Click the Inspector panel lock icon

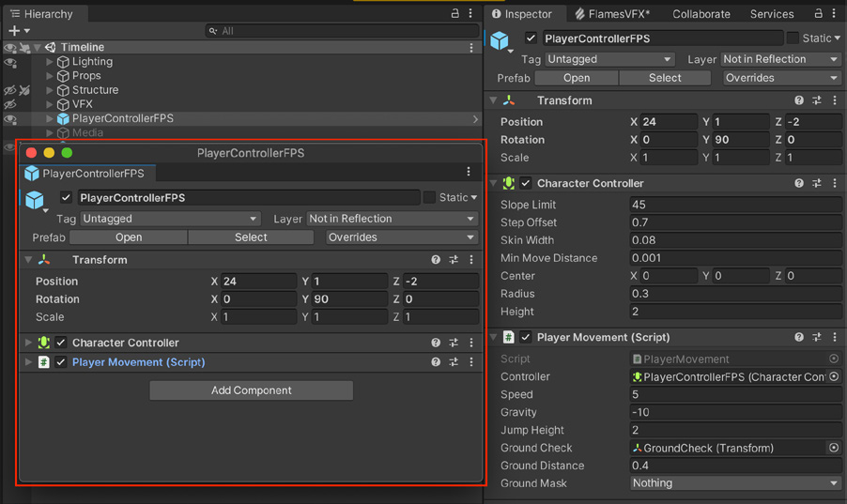(x=819, y=13)
